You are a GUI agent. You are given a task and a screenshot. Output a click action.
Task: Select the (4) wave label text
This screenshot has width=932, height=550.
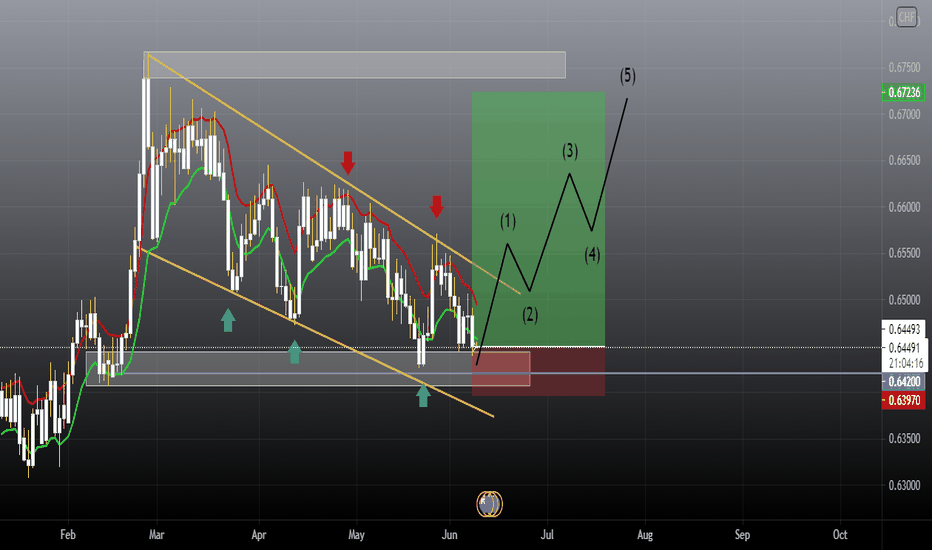point(592,255)
